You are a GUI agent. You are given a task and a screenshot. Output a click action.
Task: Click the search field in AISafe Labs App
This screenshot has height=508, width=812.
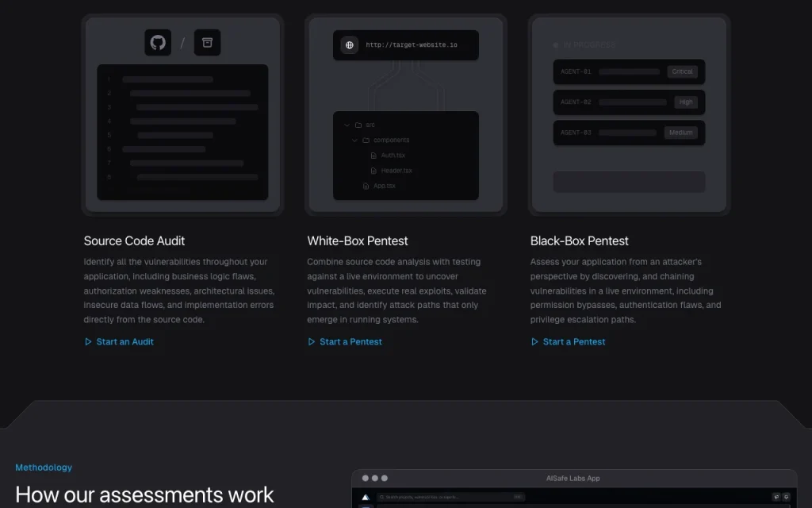tap(450, 497)
